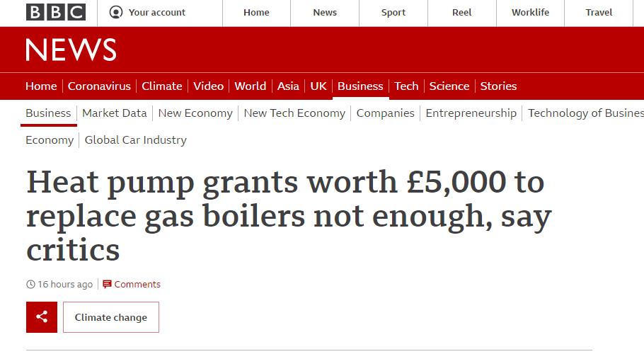The width and height of the screenshot is (644, 359).
Task: Switch to the Tech news section
Action: [x=406, y=86]
